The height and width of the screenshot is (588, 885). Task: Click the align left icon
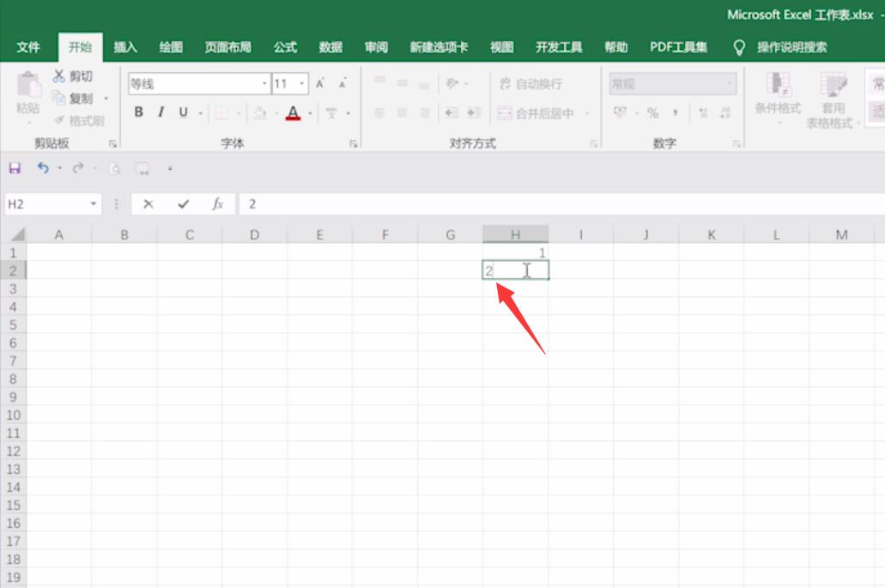[x=379, y=112]
